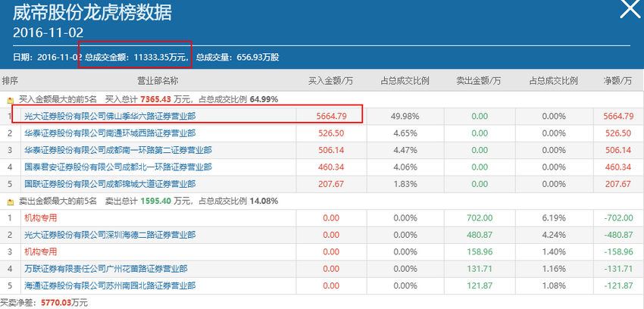The height and width of the screenshot is (309, 644).
Task: Click the 4.65% ratio cell
Action: point(405,133)
